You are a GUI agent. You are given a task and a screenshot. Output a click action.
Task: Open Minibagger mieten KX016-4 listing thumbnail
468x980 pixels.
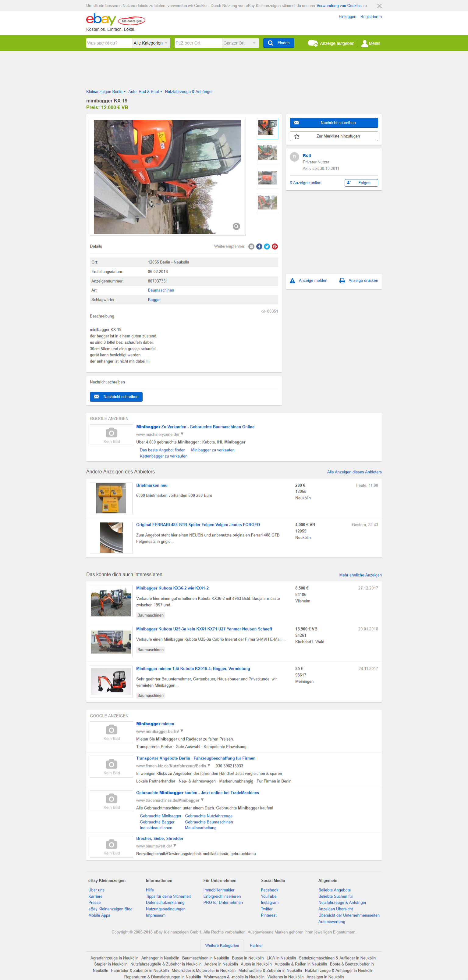[111, 681]
